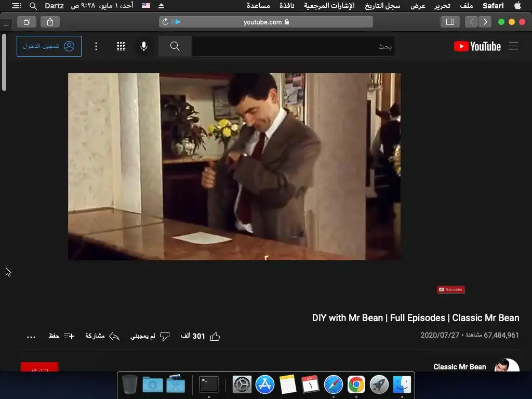
Task: Open Finder from the Dock
Action: 402,384
